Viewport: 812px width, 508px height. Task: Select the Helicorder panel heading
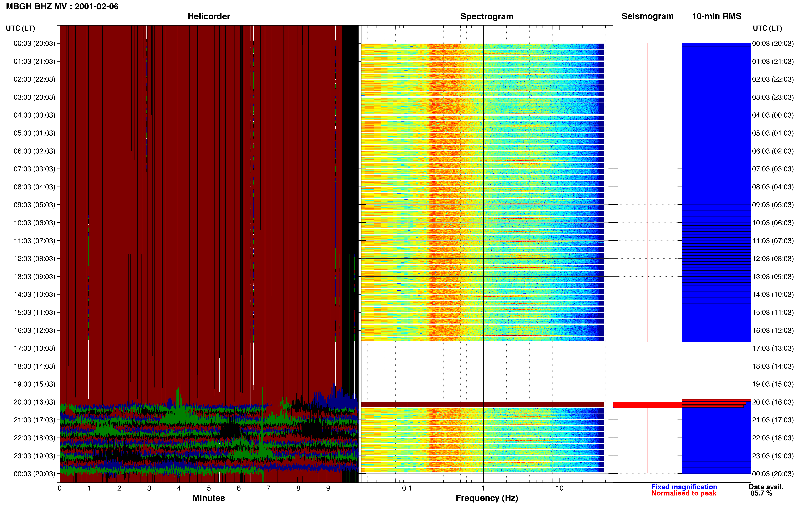click(208, 16)
